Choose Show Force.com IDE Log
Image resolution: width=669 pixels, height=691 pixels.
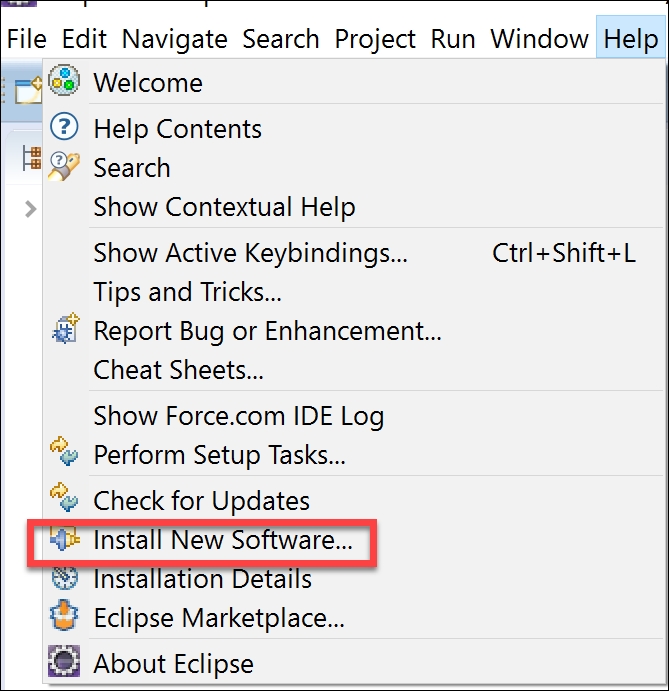[x=238, y=415]
